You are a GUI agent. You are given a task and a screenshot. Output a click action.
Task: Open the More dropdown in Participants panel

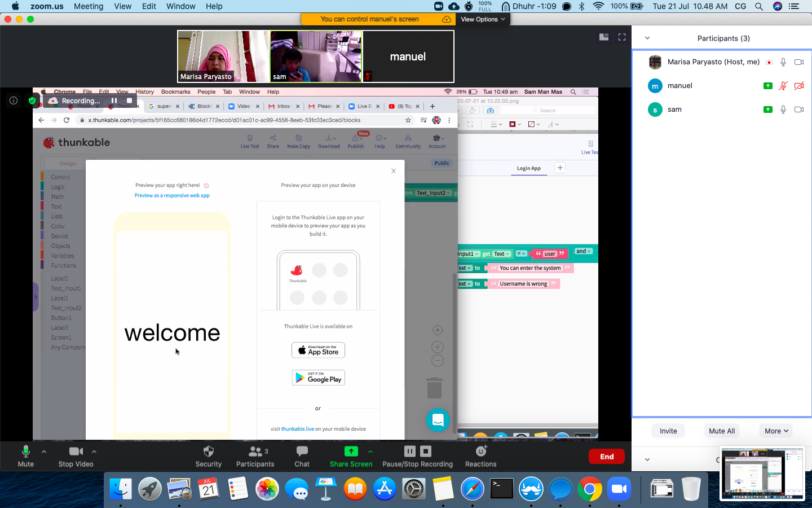pyautogui.click(x=776, y=431)
